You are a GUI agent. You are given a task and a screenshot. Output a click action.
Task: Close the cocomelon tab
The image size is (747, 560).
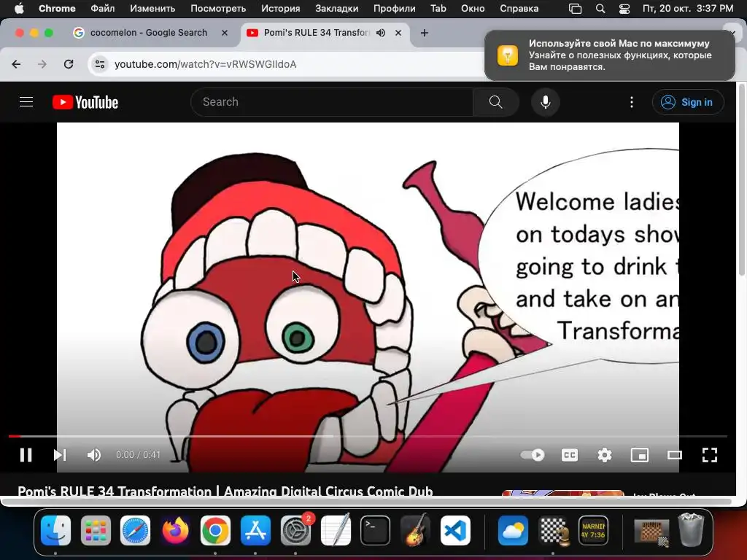point(225,33)
